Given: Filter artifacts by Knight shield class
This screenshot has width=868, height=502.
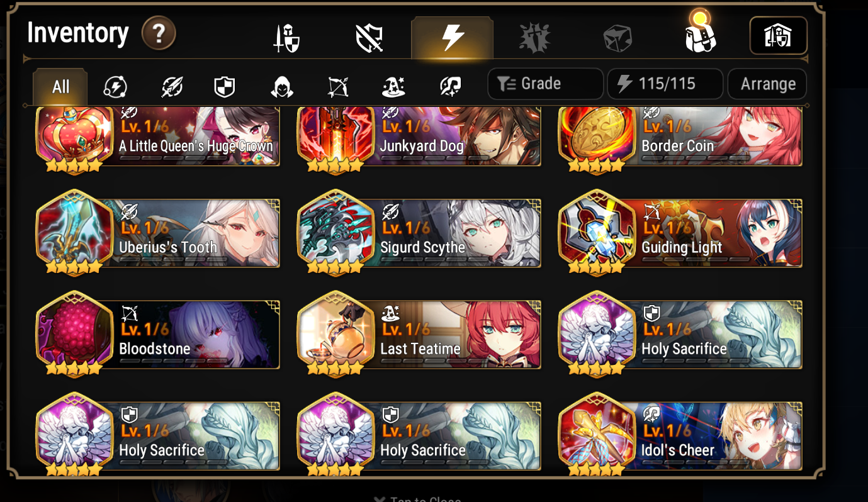Looking at the screenshot, I should [x=225, y=87].
